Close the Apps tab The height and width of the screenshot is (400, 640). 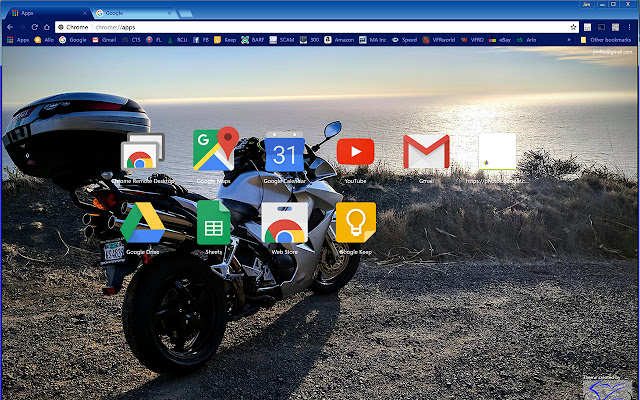click(x=84, y=13)
